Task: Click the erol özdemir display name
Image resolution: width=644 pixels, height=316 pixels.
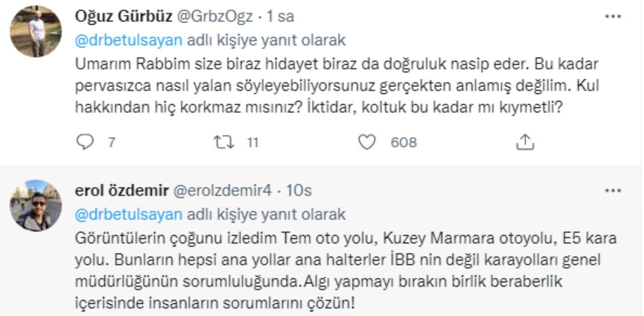Action: click(x=121, y=191)
